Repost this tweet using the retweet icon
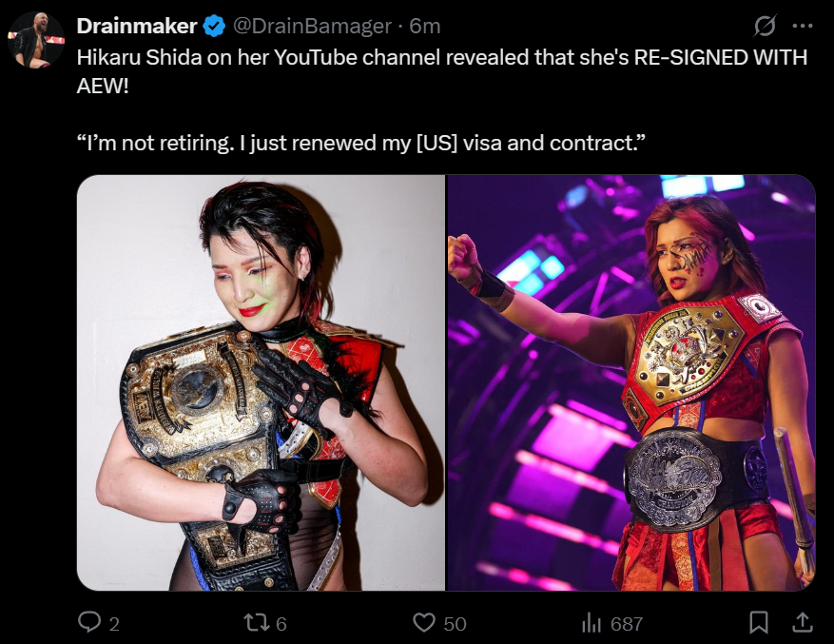This screenshot has width=834, height=644. (257, 623)
